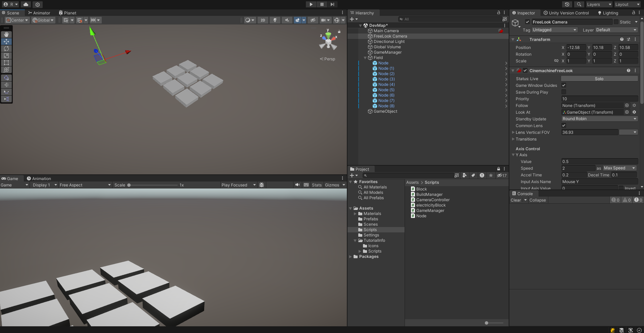Select the Move tool

pos(6,42)
